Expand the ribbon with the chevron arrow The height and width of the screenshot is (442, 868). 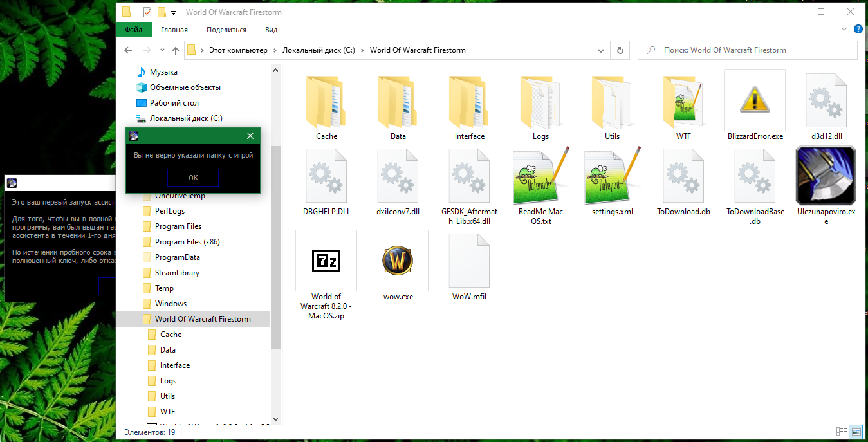(845, 30)
